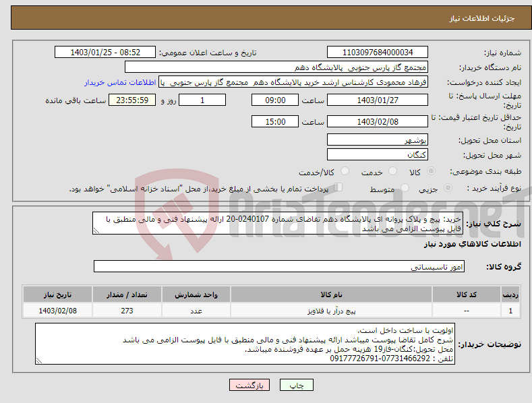Click delivery city field کنگان
The image size is (532, 403).
pos(378,155)
